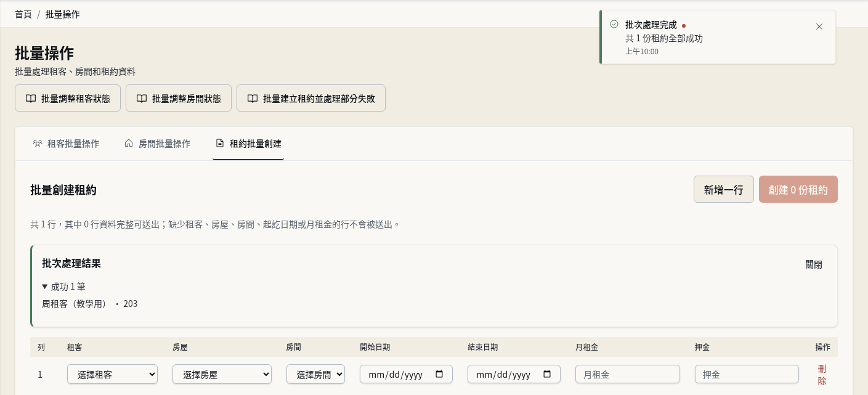The image size is (868, 395).
Task: Click the 批量創建租約 section heading
Action: coord(63,190)
